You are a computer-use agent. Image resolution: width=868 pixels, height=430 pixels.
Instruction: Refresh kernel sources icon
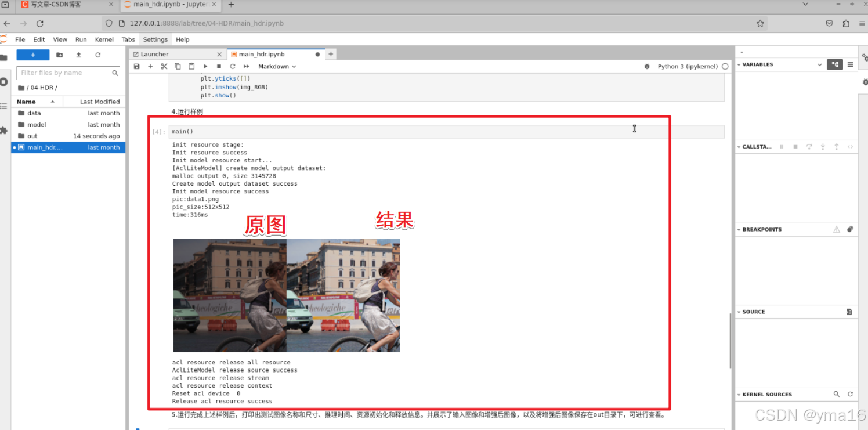point(850,394)
